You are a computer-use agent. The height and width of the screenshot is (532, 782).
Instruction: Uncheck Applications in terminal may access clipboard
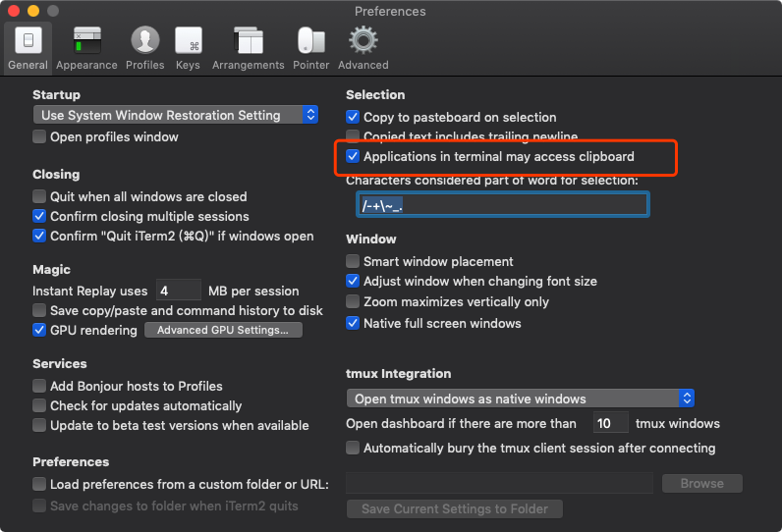click(x=353, y=156)
